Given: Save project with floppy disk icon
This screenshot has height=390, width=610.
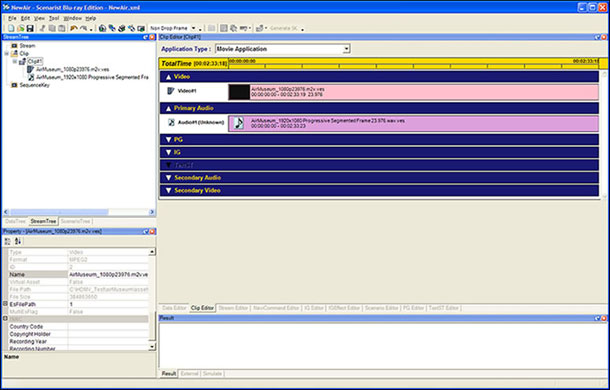Looking at the screenshot, I should click(x=30, y=28).
